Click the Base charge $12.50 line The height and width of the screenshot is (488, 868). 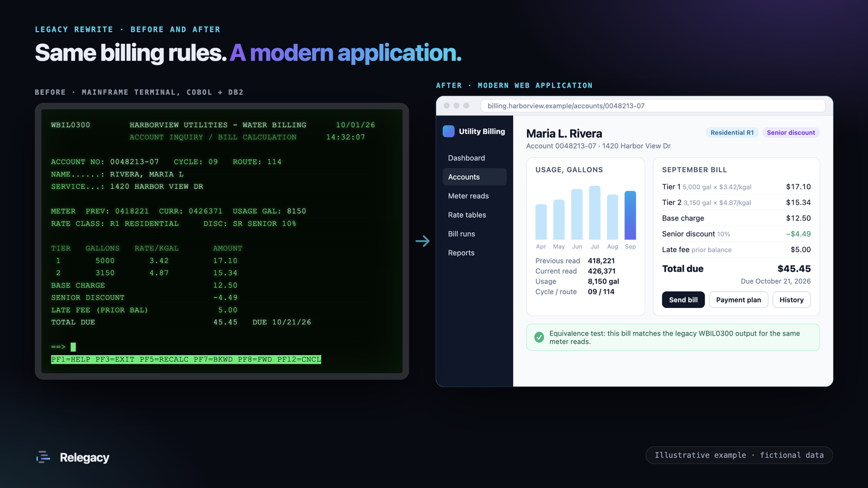pyautogui.click(x=736, y=218)
